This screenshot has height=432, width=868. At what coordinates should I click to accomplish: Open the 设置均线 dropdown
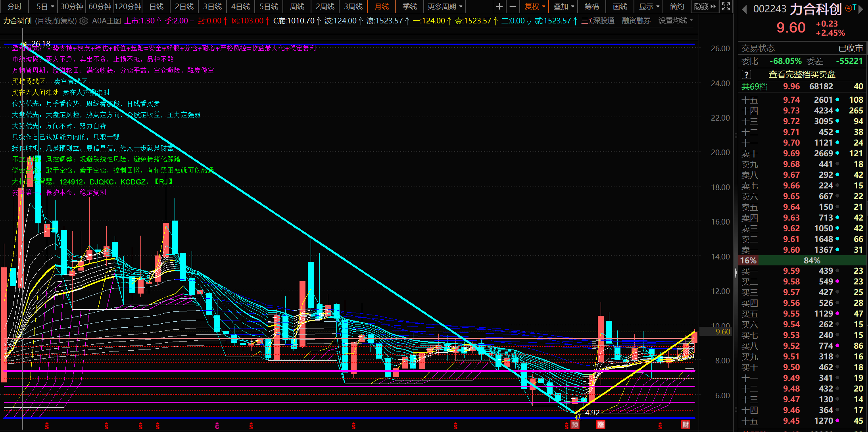tap(675, 21)
